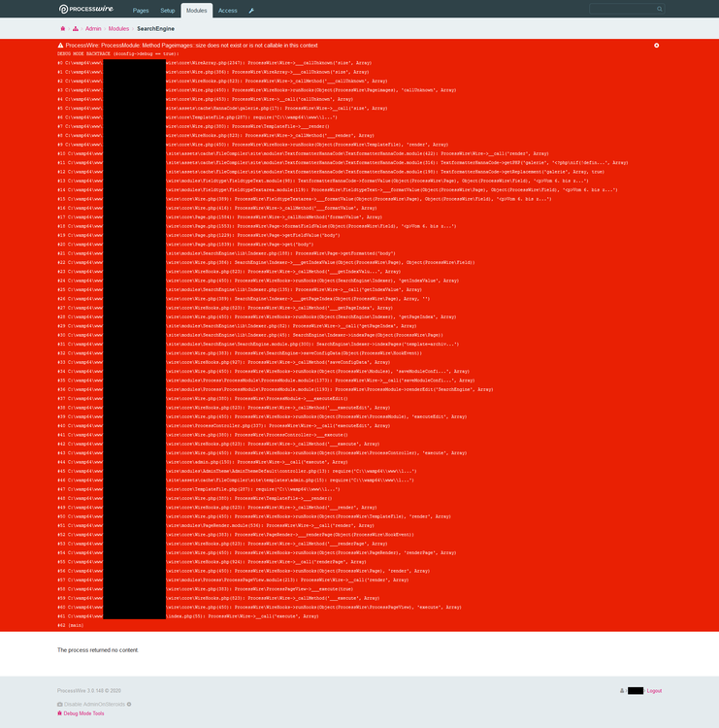Image resolution: width=719 pixels, height=728 pixels.
Task: Click backtrace line #0 WireArray.php(2347)
Action: (214, 63)
